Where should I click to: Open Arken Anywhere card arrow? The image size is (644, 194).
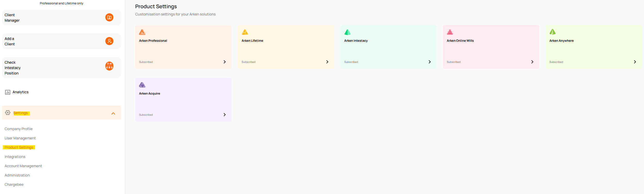(x=635, y=62)
